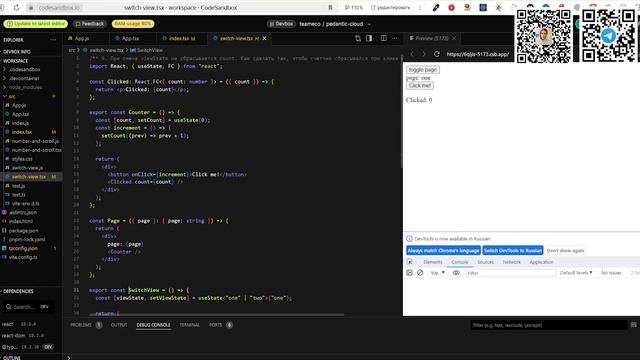Switch to the TERMINAL panel tab
The width and height of the screenshot is (640, 360).
(190, 325)
